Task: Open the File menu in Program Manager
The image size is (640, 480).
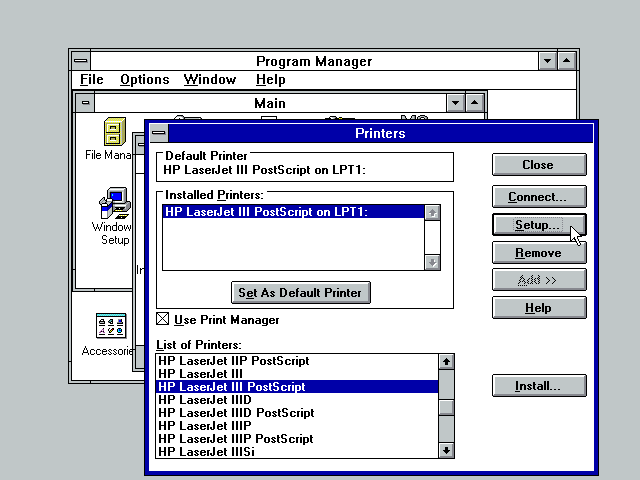Action: point(91,79)
